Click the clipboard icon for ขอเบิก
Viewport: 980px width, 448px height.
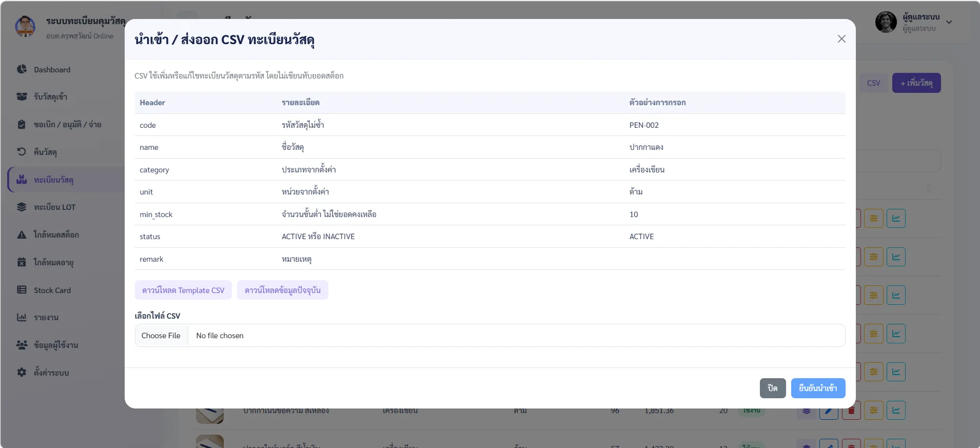point(22,124)
